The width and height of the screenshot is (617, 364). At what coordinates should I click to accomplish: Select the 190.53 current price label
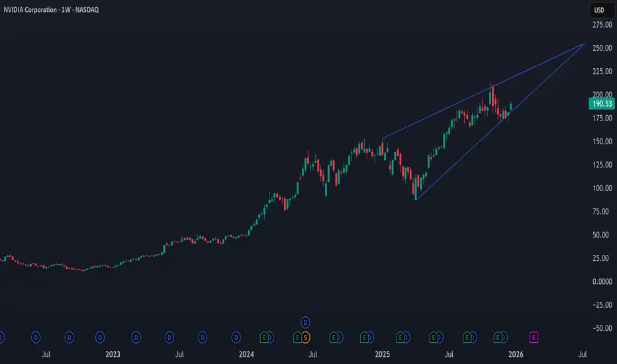(x=602, y=104)
